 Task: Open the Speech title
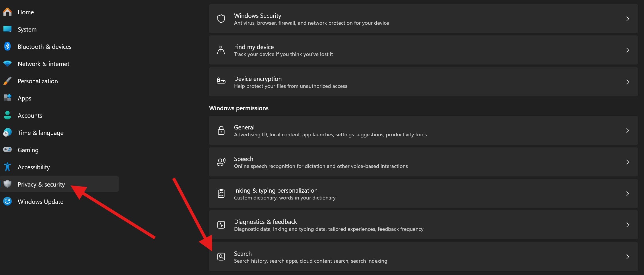click(244, 159)
